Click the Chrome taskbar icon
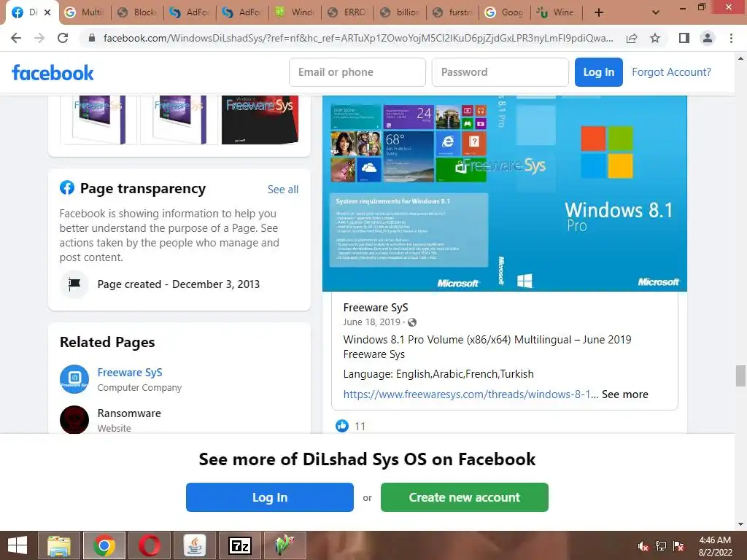Image resolution: width=747 pixels, height=560 pixels. (x=104, y=545)
